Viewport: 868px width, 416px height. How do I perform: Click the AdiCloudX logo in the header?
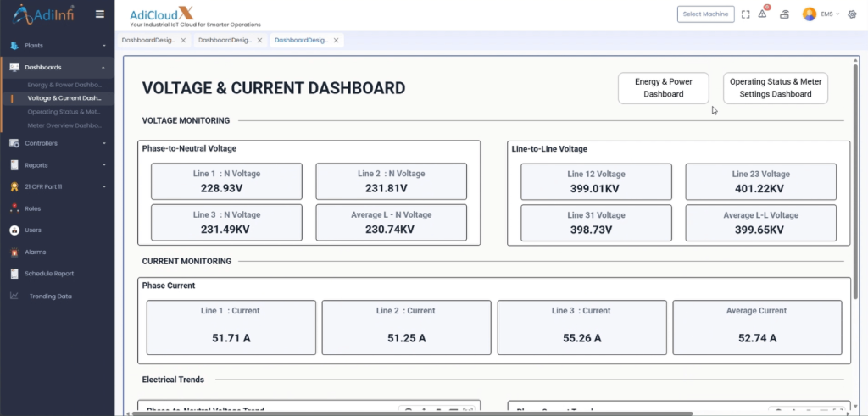click(195, 16)
